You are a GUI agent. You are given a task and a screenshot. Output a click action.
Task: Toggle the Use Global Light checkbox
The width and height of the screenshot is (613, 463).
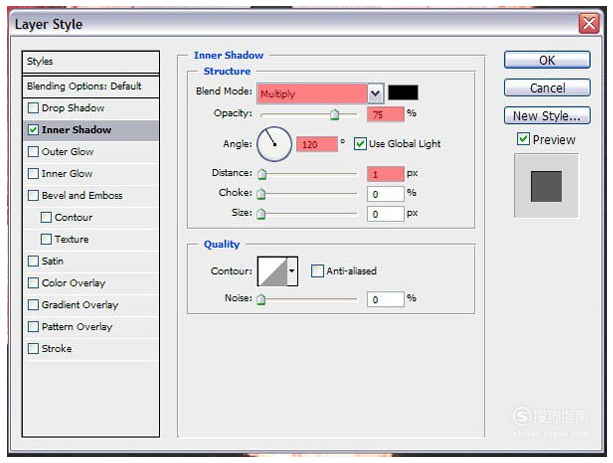tap(360, 144)
